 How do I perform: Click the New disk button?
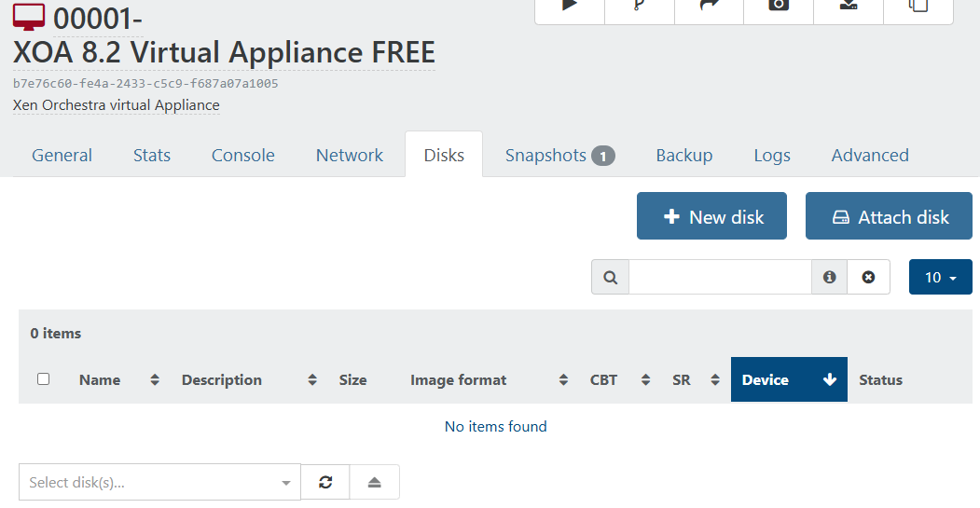[x=711, y=216]
